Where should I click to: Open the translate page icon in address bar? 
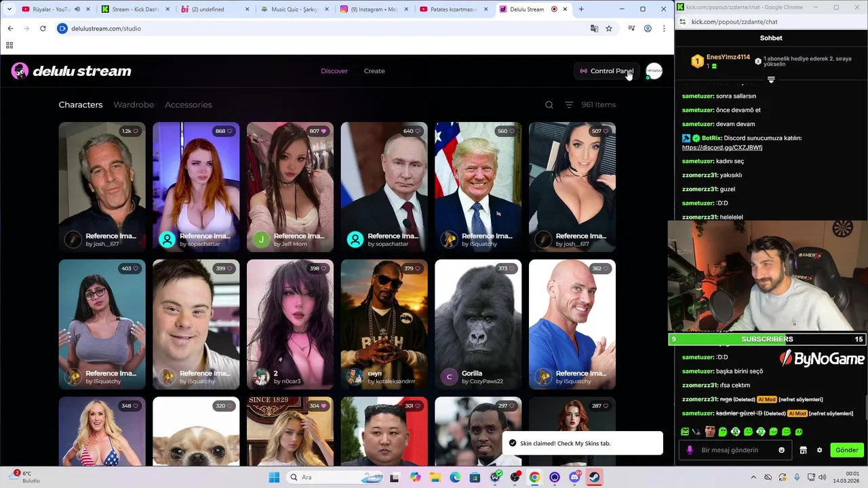[595, 28]
